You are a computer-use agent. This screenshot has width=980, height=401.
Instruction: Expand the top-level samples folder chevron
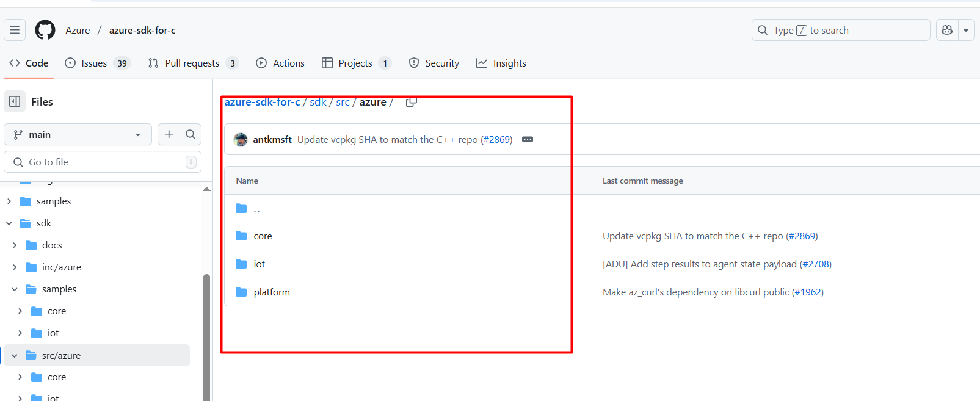9,201
